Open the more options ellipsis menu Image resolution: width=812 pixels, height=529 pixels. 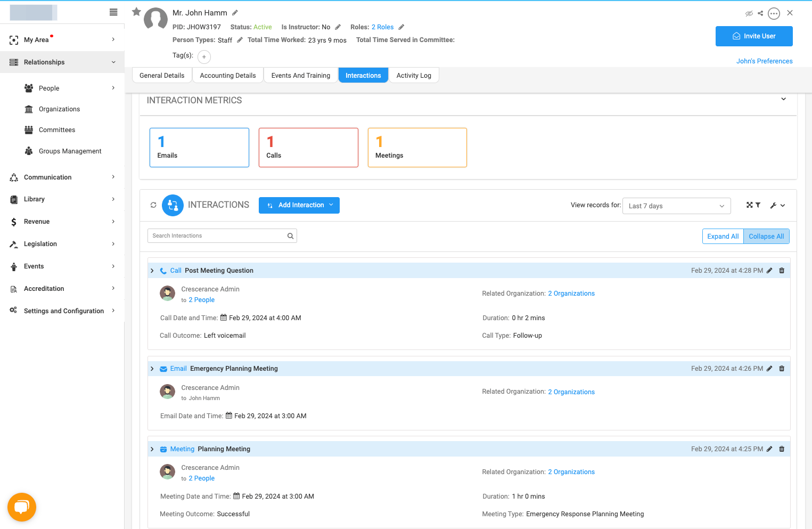[774, 13]
